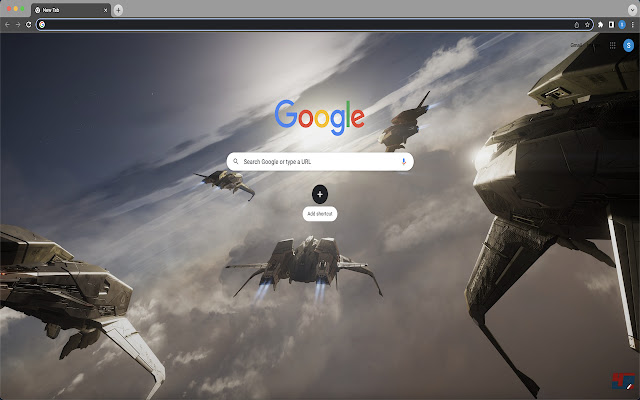Reload the page with the refresh icon
Image resolution: width=640 pixels, height=400 pixels.
(x=29, y=25)
